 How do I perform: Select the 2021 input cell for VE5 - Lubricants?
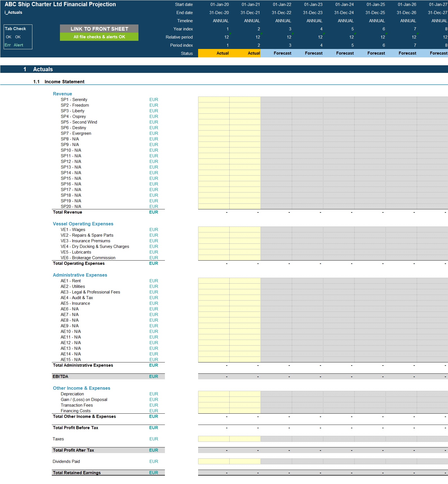click(245, 252)
